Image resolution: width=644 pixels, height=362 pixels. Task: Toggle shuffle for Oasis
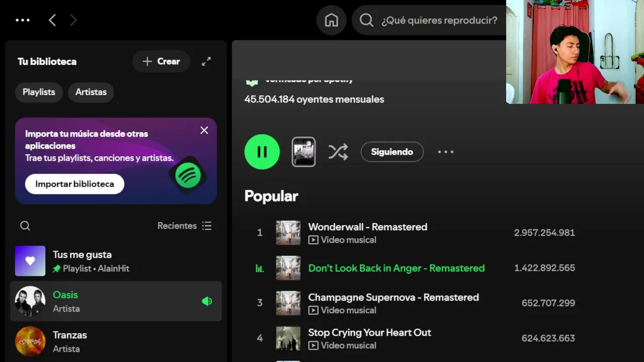[x=338, y=152]
